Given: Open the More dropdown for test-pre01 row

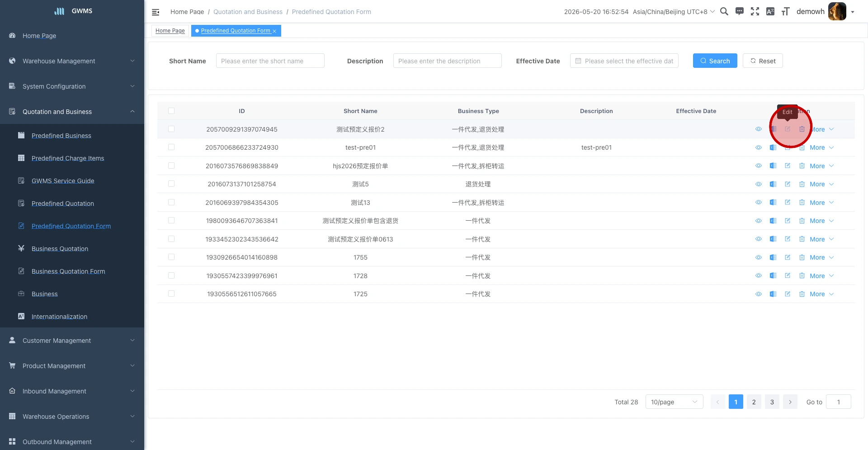Looking at the screenshot, I should pos(821,147).
